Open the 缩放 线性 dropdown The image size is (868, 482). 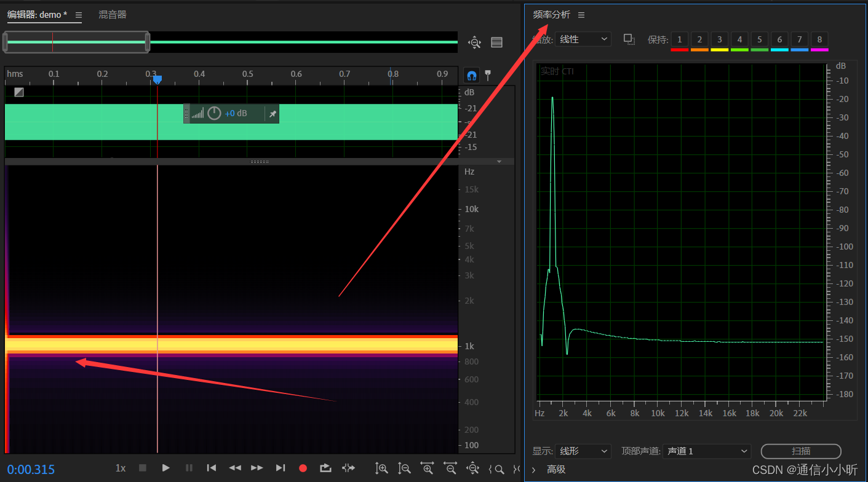click(x=583, y=39)
